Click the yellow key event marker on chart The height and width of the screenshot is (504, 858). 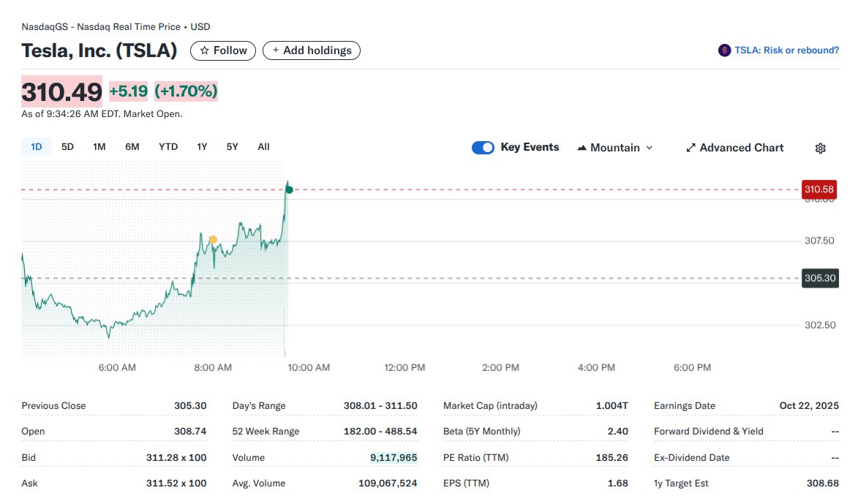point(213,240)
